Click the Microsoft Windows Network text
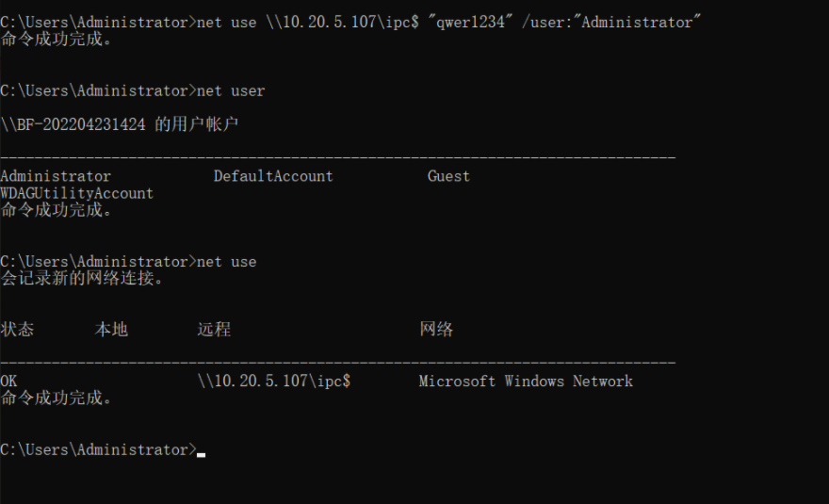The image size is (829, 504). [x=526, y=382]
